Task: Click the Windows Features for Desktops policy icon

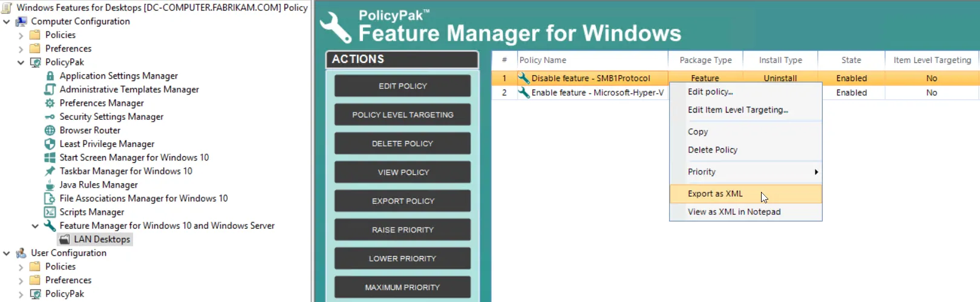Action: (7, 7)
